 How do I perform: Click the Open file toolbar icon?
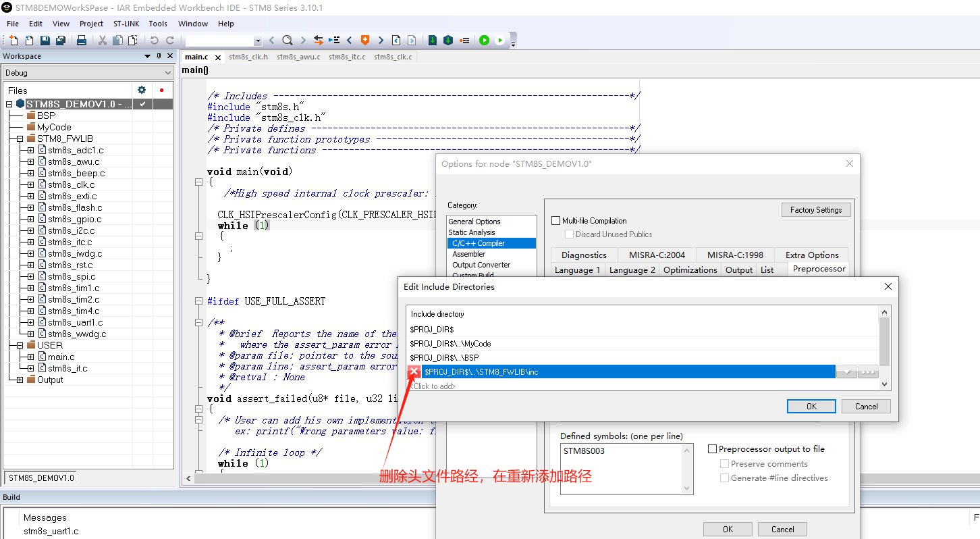29,41
